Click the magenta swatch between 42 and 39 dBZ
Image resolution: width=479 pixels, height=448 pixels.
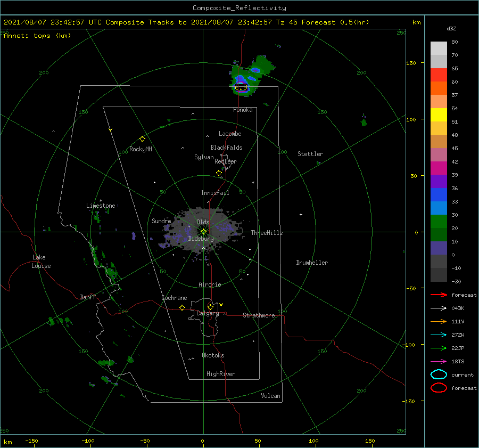pyautogui.click(x=439, y=168)
